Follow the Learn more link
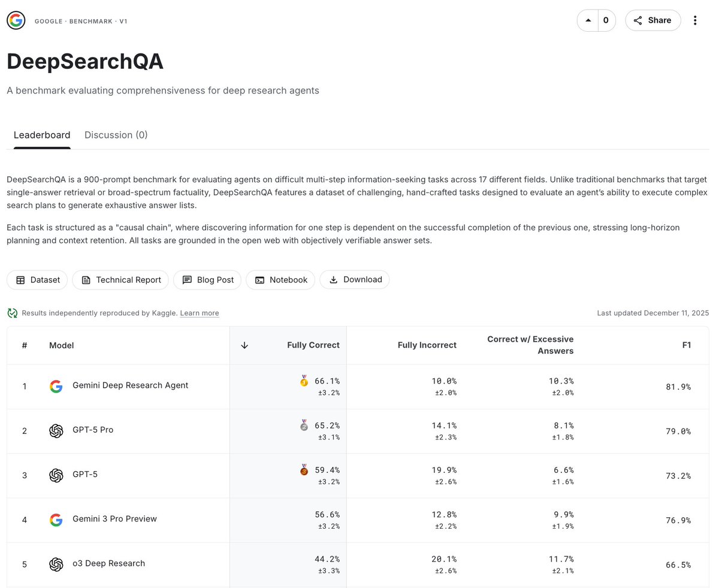The height and width of the screenshot is (588, 719). coord(200,313)
